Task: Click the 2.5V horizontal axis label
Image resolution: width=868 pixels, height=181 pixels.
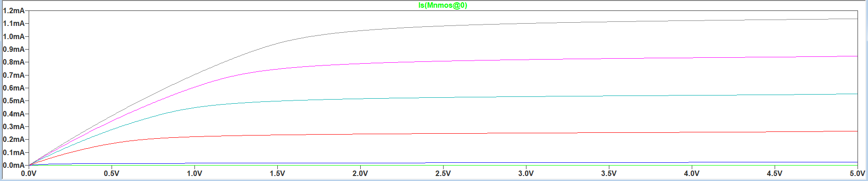Action: (x=443, y=173)
